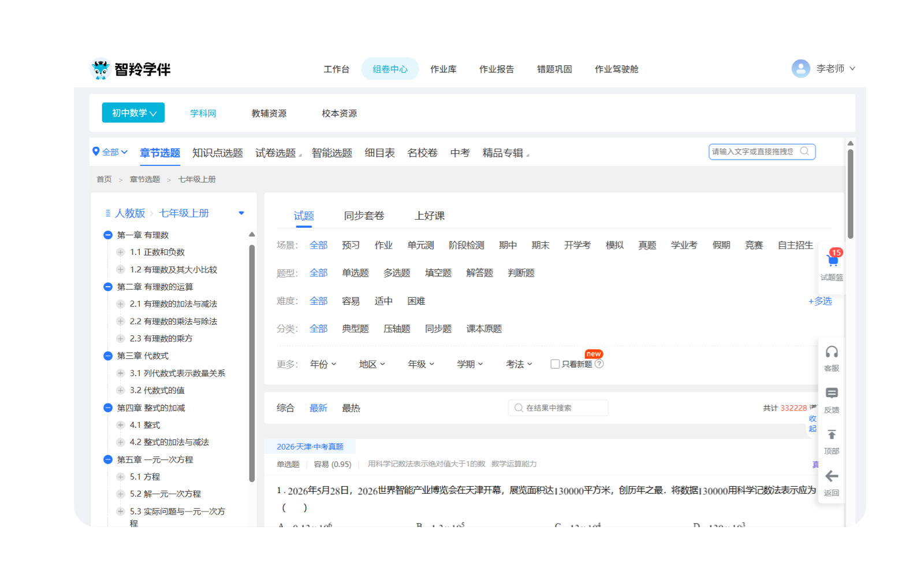Viewport: 924px width, 578px height.
Task: Click the help question mark beside 只看新题
Action: [x=599, y=364]
